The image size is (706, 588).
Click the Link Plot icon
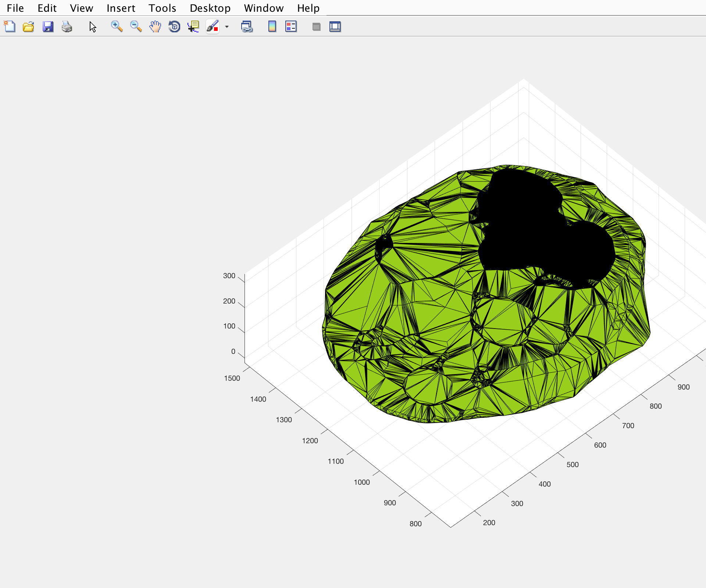tap(247, 26)
